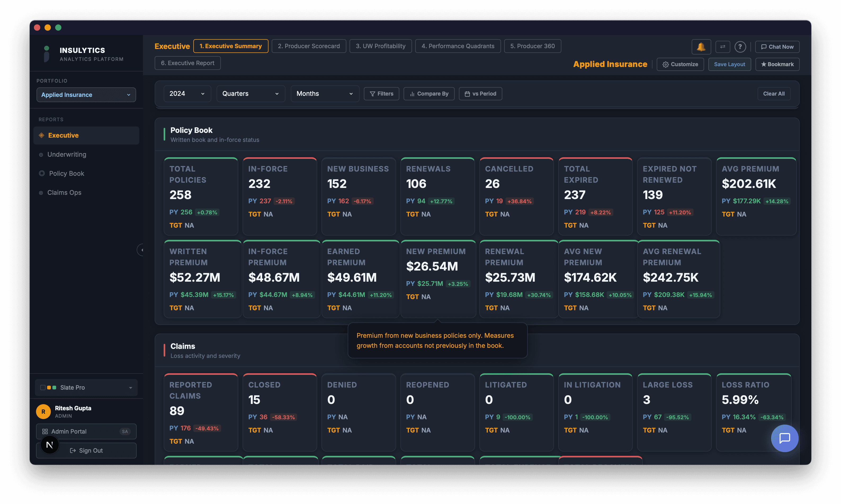Viewport: 841px width, 504px height.
Task: Click the Executive diamond icon in sidebar
Action: [41, 135]
